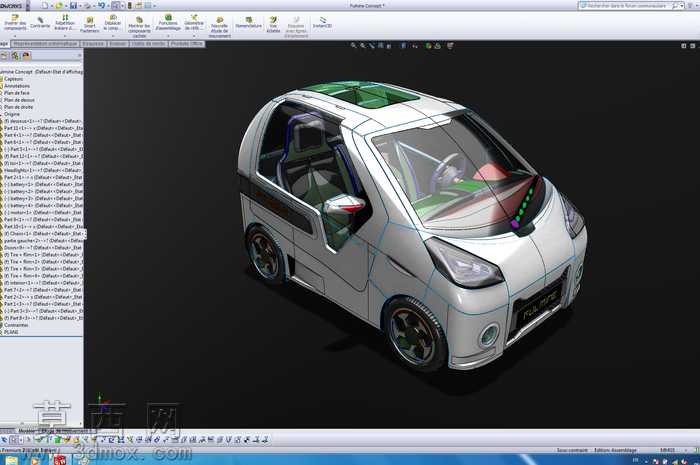The height and width of the screenshot is (465, 700).
Task: Click Insérer des composants tool
Action: tap(15, 22)
